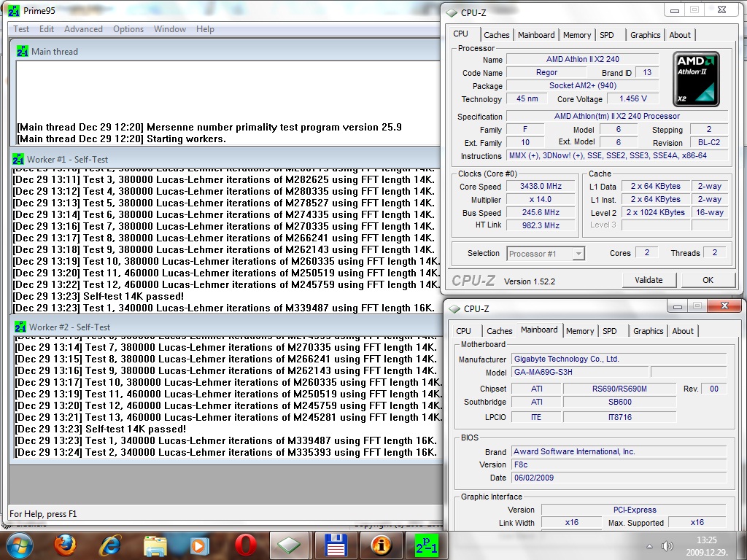The height and width of the screenshot is (560, 747).
Task: Select Mainboard tab in lower CPU-Z
Action: [539, 330]
